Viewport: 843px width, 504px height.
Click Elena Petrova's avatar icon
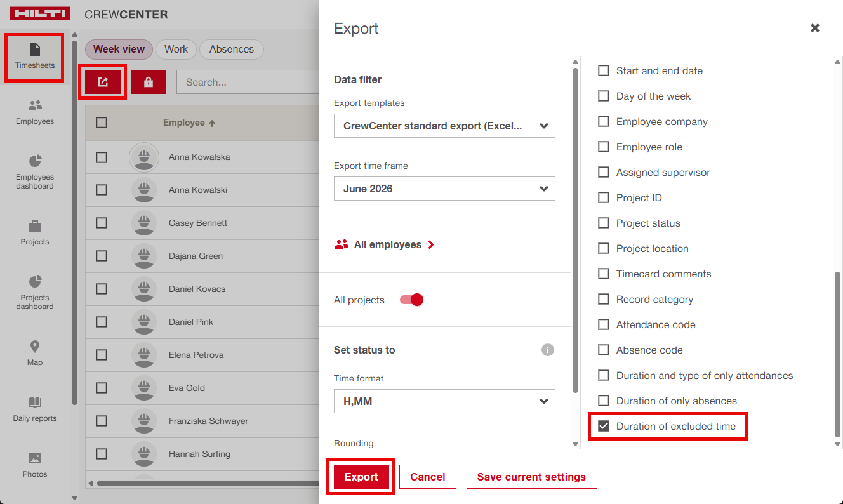pos(144,355)
